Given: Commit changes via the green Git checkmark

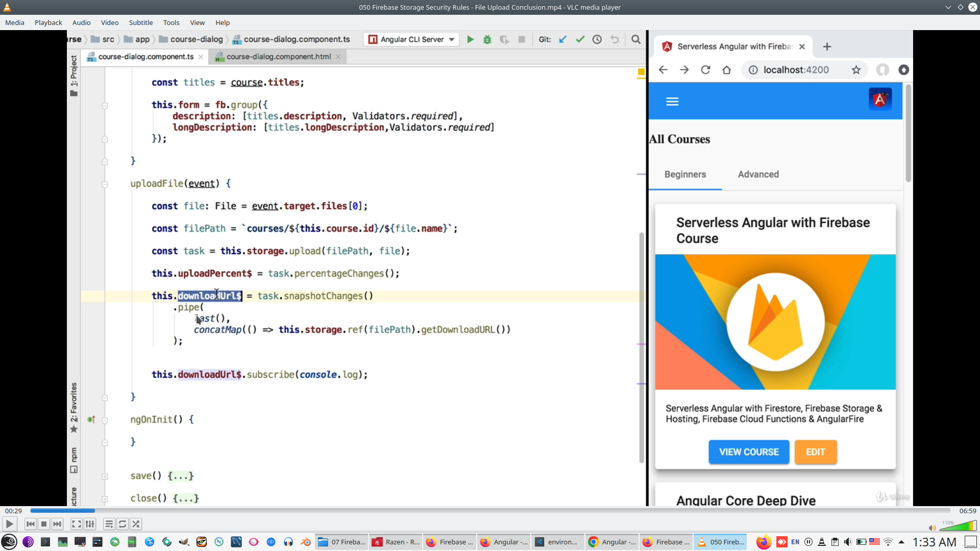Looking at the screenshot, I should (580, 39).
